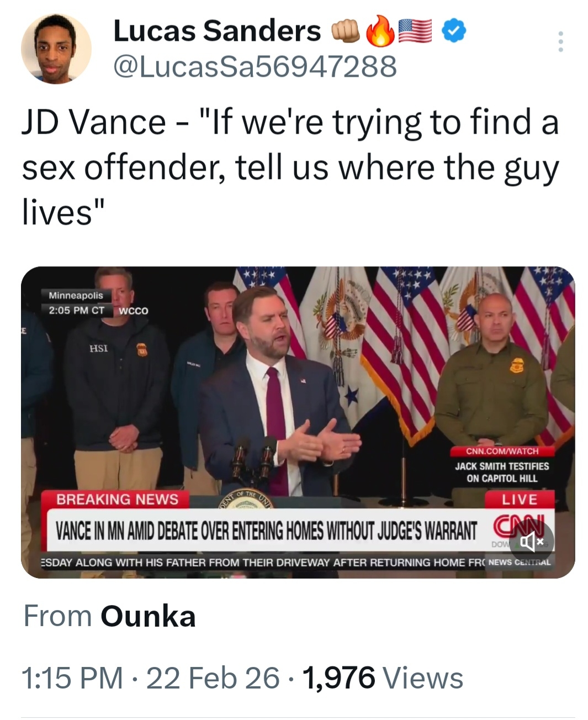This screenshot has width=588, height=720.
Task: Open the Lucas Sanders display name
Action: click(217, 31)
